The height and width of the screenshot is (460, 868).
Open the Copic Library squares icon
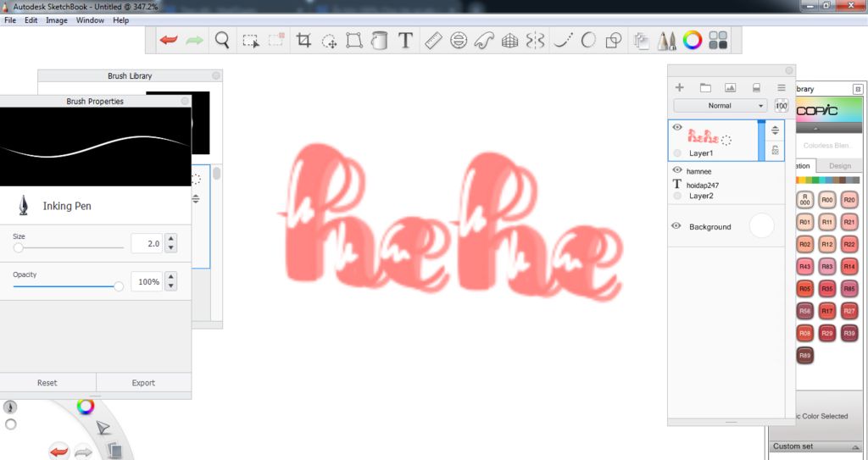pyautogui.click(x=718, y=40)
